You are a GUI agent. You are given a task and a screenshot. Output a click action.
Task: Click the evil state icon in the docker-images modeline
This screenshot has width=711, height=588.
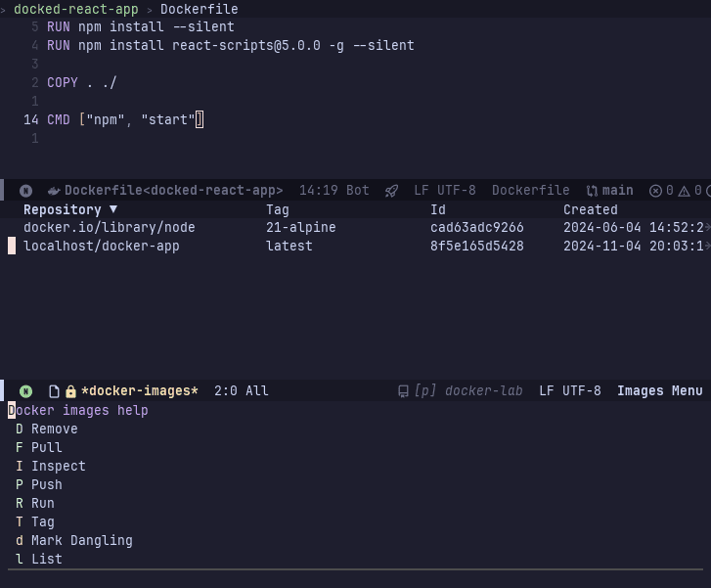26,391
